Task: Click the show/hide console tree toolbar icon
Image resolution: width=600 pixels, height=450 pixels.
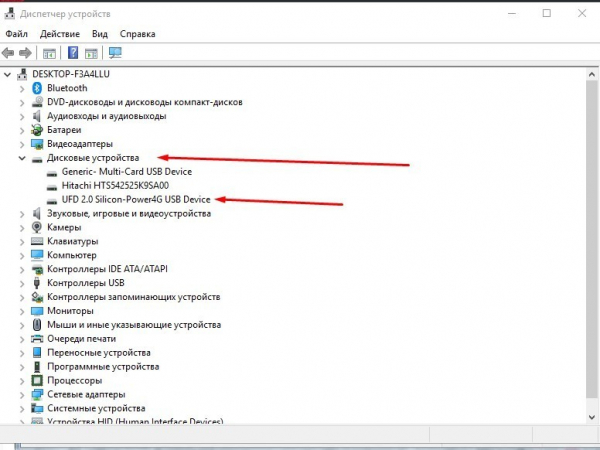Action: click(x=49, y=53)
